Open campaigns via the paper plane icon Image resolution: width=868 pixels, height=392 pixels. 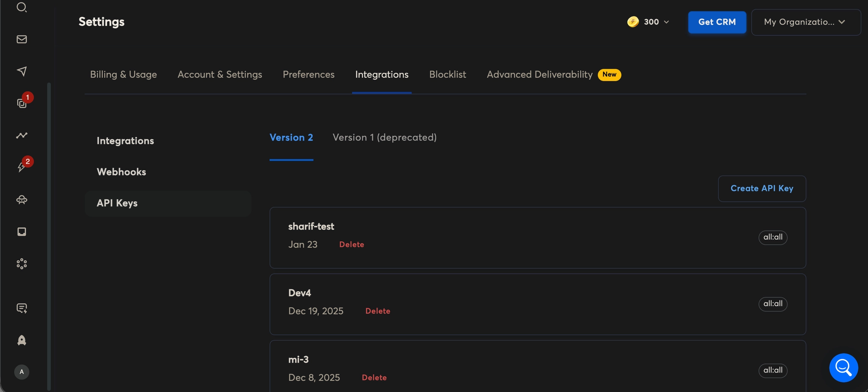pyautogui.click(x=22, y=72)
